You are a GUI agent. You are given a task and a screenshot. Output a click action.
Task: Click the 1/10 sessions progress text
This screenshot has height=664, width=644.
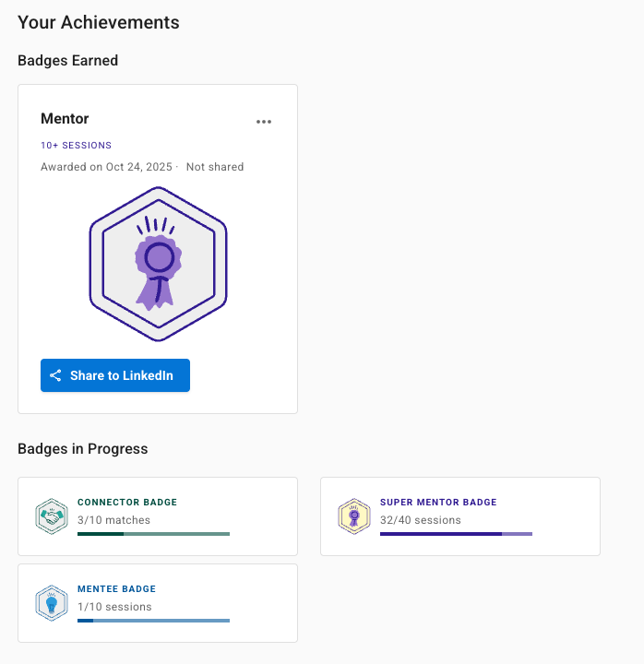coord(114,607)
